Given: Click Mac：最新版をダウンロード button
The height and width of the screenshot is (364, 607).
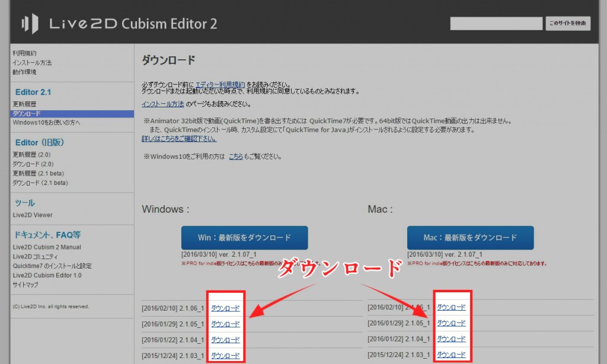Looking at the screenshot, I should tap(470, 238).
